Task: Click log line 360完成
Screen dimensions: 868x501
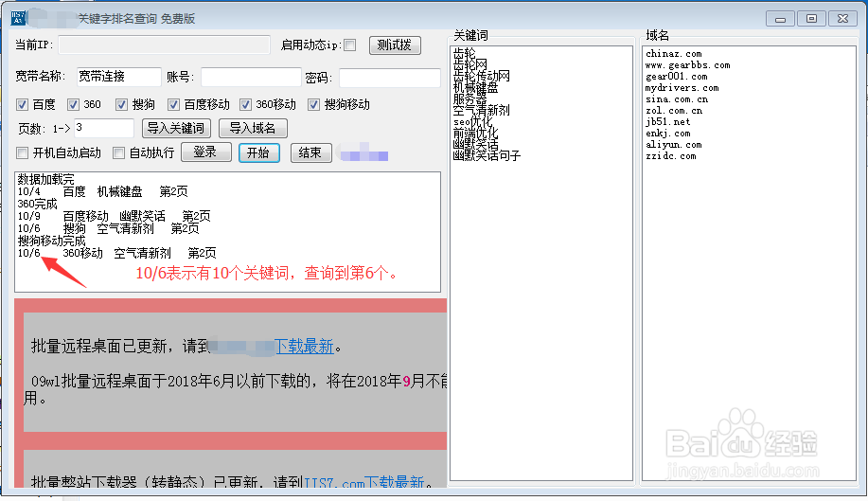Action: [x=38, y=204]
